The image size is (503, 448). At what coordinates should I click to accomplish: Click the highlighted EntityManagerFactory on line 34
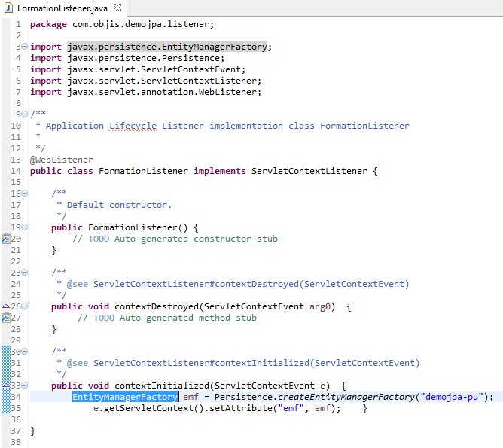point(125,397)
